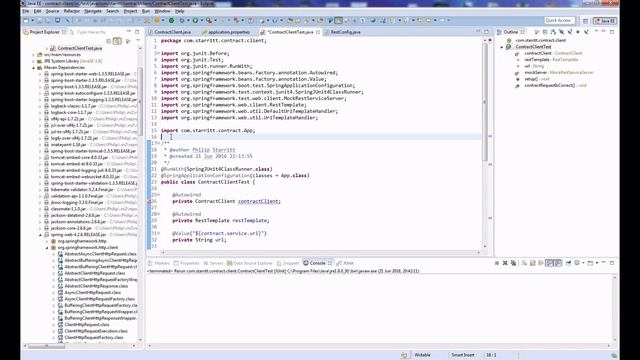The width and height of the screenshot is (640, 360).
Task: Click the Terminate icon in Console toolbar
Action: pyautogui.click(x=497, y=263)
